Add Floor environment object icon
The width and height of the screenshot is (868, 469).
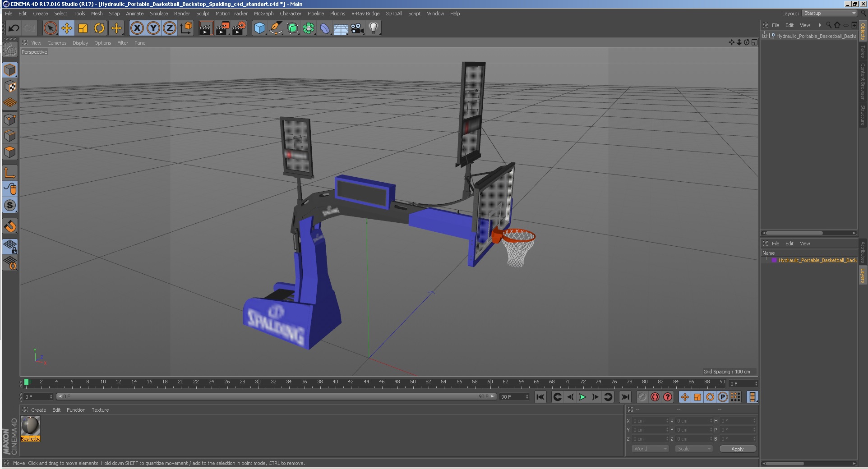pos(341,28)
